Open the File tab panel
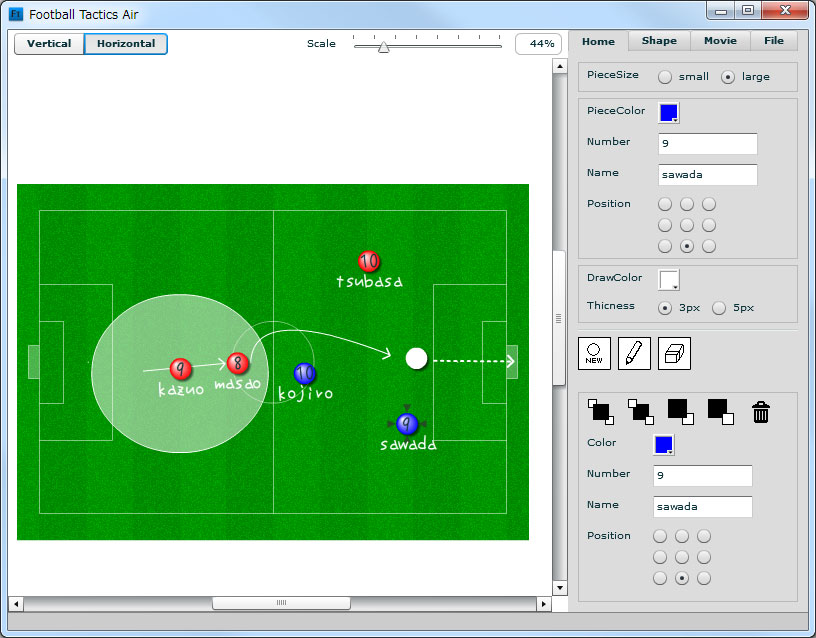816x638 pixels. coord(775,41)
